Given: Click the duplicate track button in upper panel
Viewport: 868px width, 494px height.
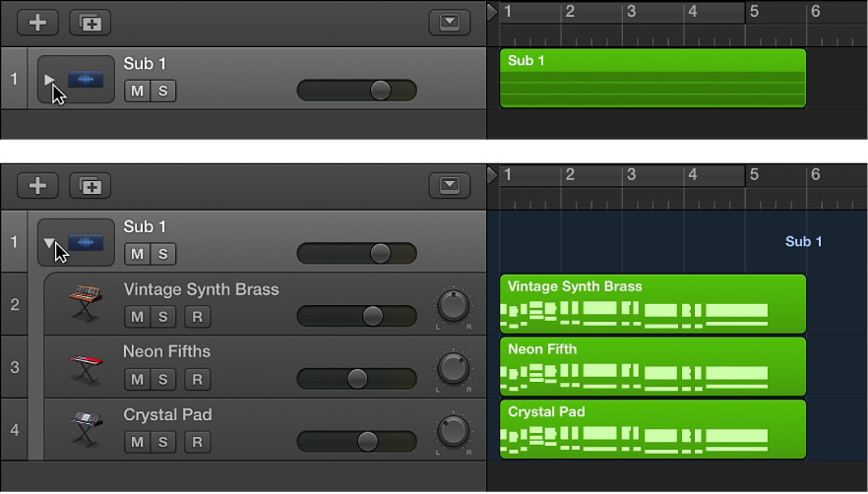Looking at the screenshot, I should (x=90, y=23).
